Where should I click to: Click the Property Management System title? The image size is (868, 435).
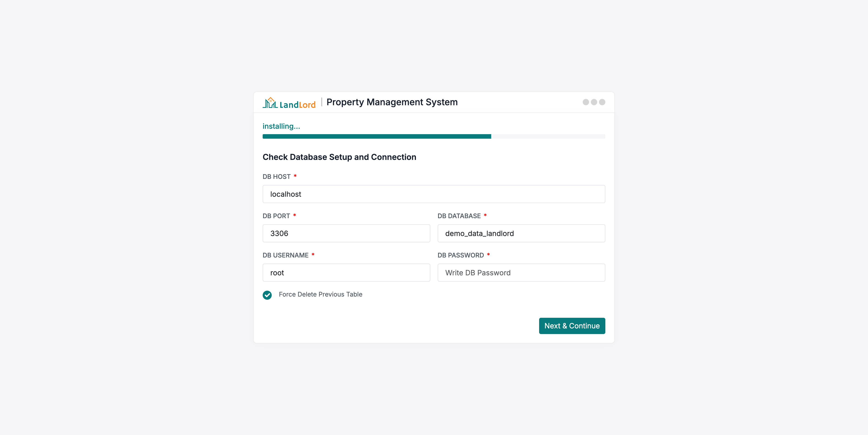pyautogui.click(x=392, y=102)
